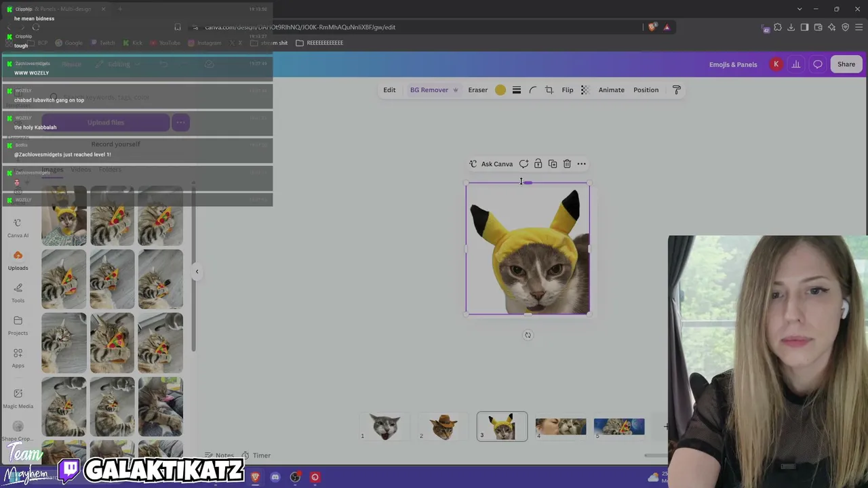Image resolution: width=868 pixels, height=488 pixels.
Task: Open the Magic Media sidebar app
Action: (18, 399)
